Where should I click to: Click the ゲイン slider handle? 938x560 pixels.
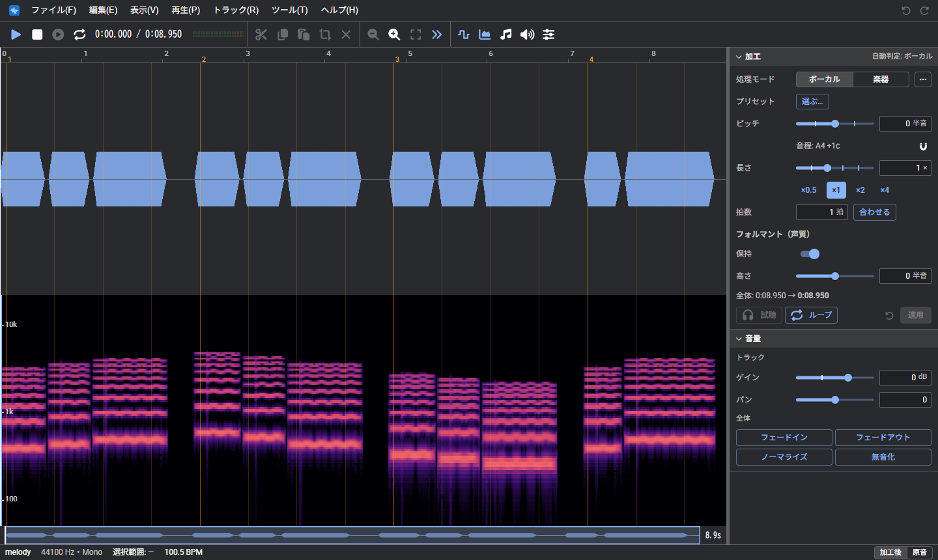click(848, 378)
